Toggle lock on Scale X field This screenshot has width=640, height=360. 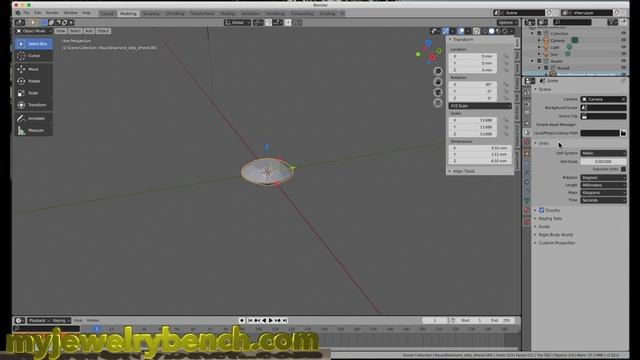tap(506, 120)
